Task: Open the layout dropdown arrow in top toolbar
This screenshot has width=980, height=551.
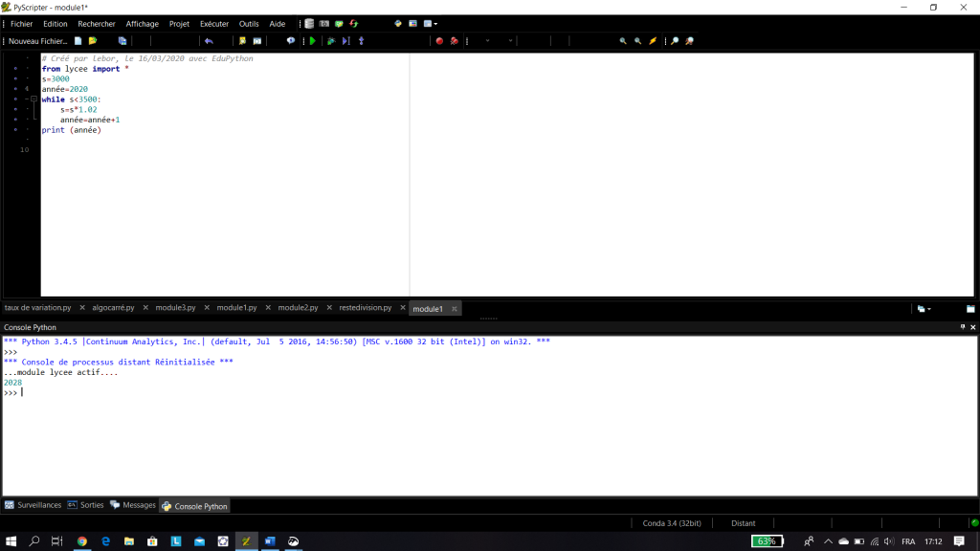Action: [435, 24]
